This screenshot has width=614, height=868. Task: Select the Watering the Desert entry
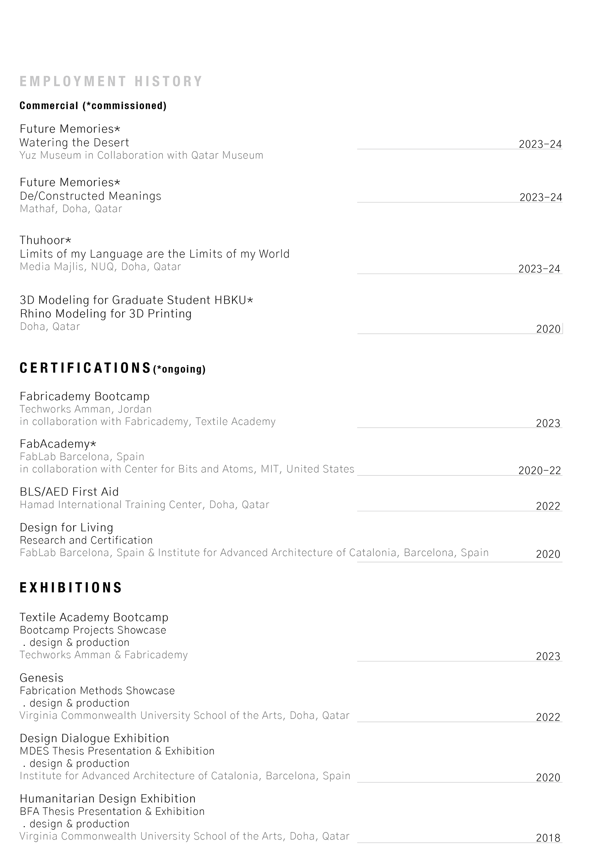pos(74,143)
